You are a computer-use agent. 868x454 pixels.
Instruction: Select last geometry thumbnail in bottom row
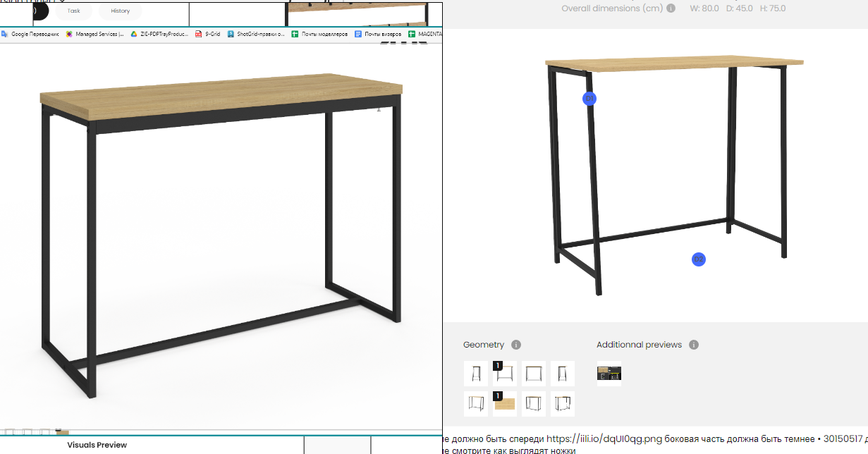tap(563, 404)
